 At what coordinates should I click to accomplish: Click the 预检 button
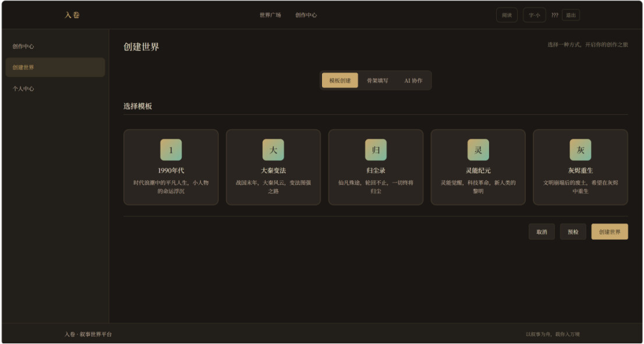pyautogui.click(x=573, y=231)
